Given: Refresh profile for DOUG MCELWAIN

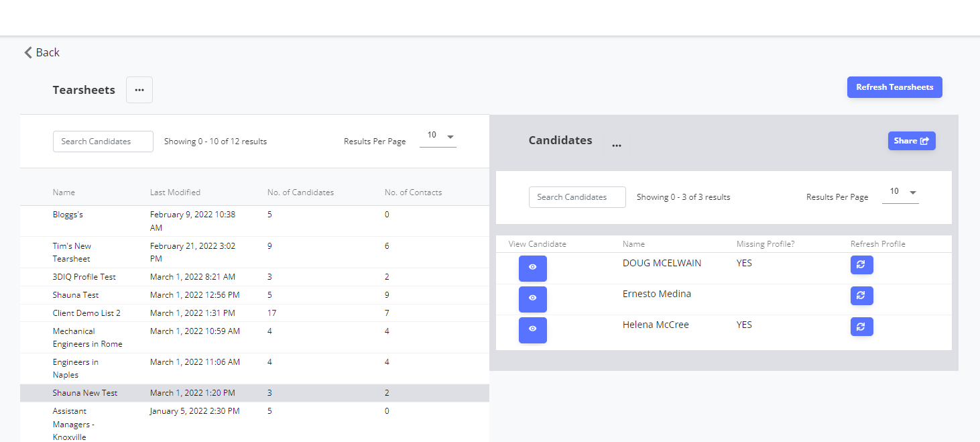Looking at the screenshot, I should 862,265.
